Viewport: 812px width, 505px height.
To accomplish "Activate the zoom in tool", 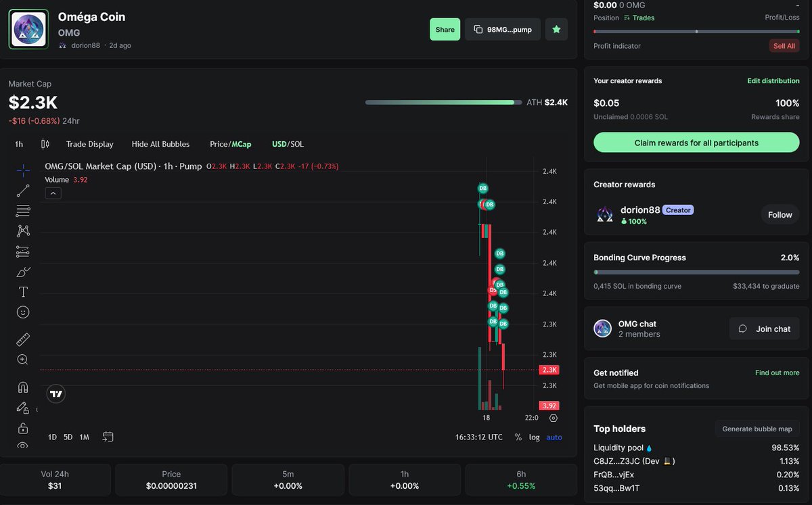I will [23, 360].
